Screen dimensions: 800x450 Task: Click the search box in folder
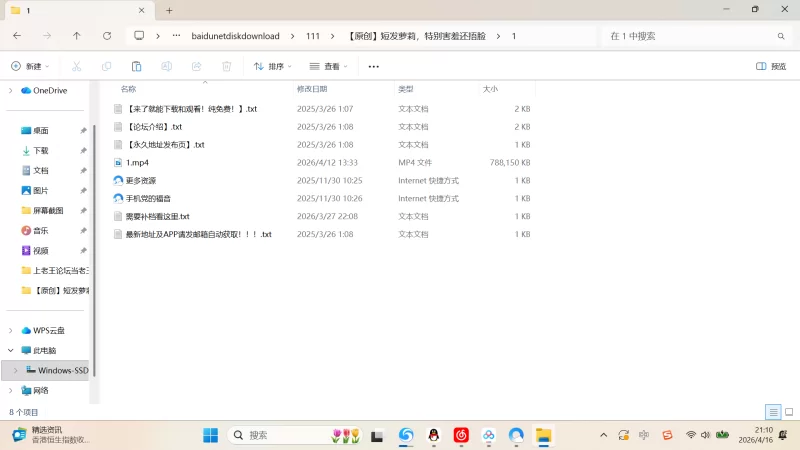pos(690,35)
